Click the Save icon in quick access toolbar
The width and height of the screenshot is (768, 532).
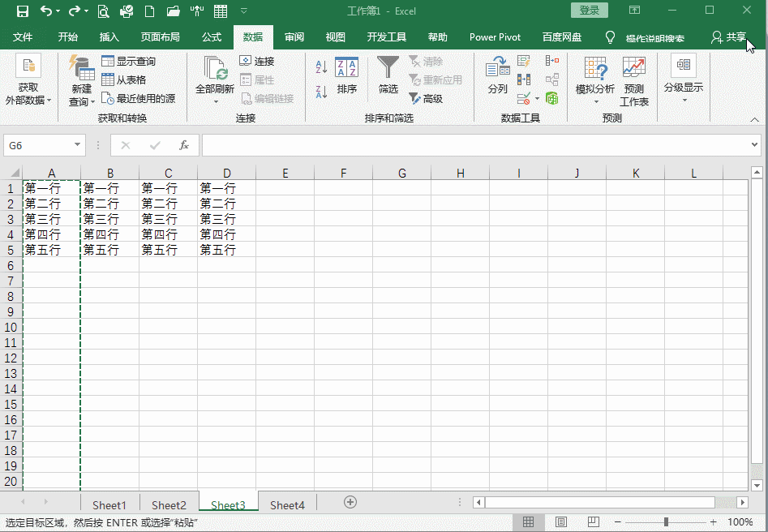(x=23, y=11)
